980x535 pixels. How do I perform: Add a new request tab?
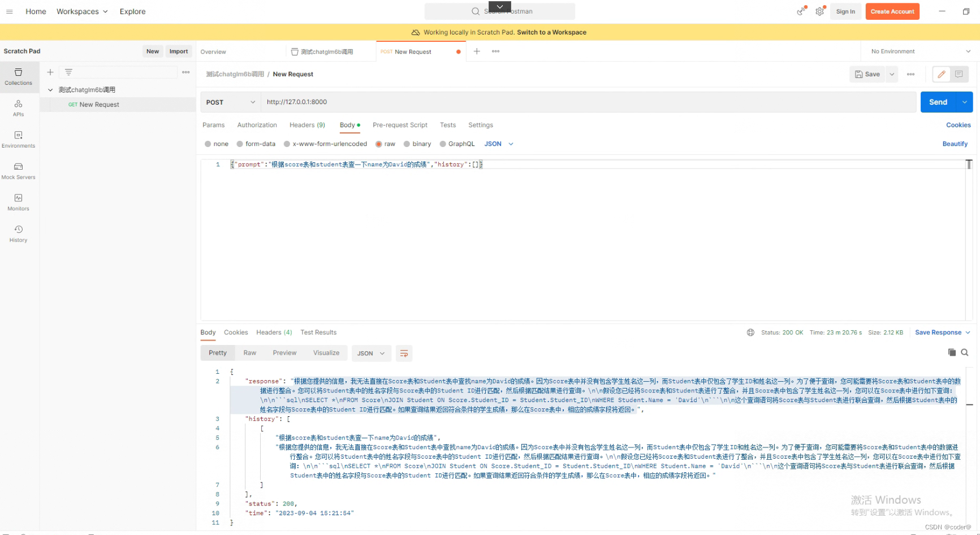tap(477, 51)
